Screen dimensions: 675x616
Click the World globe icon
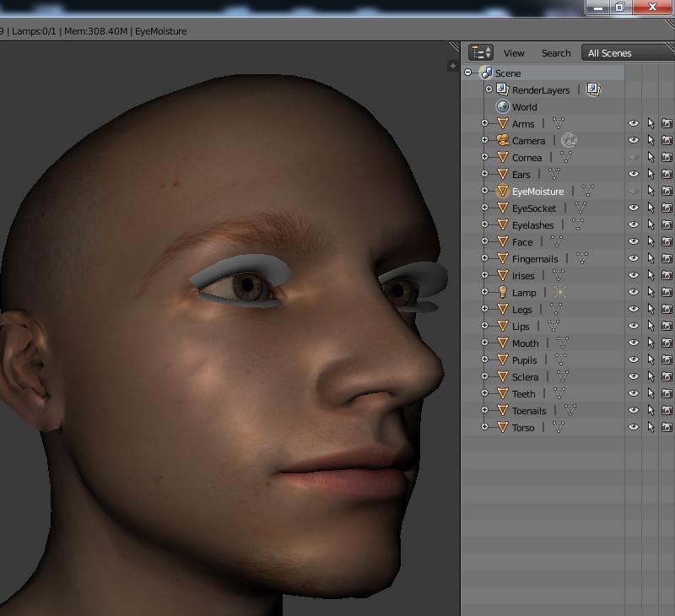coord(503,106)
